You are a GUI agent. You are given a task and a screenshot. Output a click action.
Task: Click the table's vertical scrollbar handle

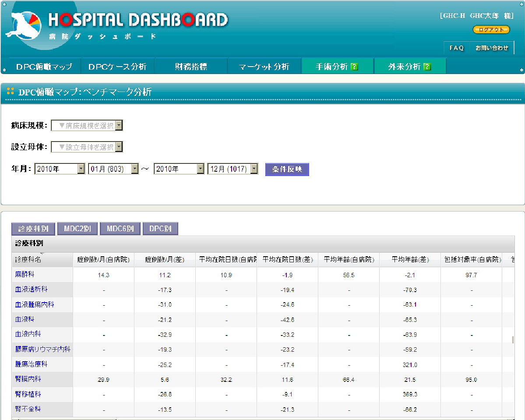[x=513, y=339]
